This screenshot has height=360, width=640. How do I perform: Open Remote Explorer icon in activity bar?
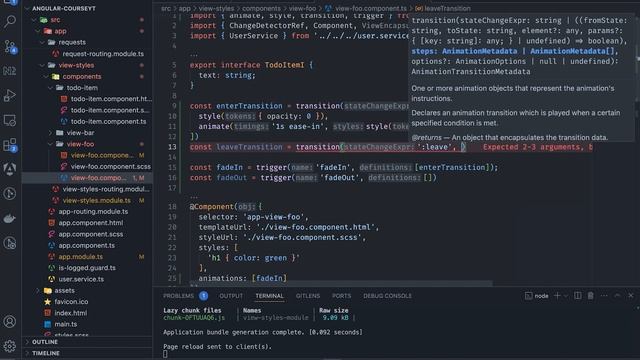10,120
